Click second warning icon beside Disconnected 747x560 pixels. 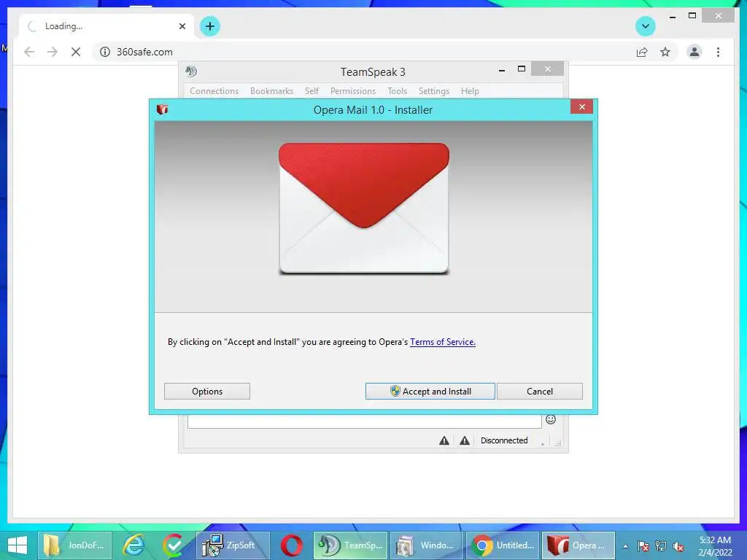click(x=465, y=440)
